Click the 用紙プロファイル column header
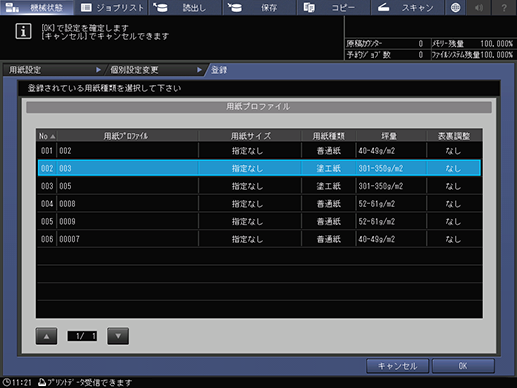 (127, 136)
